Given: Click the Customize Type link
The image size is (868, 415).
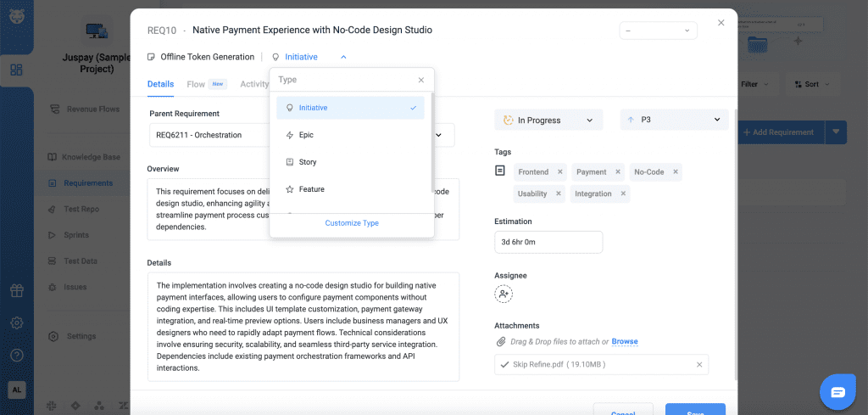Looking at the screenshot, I should point(352,223).
